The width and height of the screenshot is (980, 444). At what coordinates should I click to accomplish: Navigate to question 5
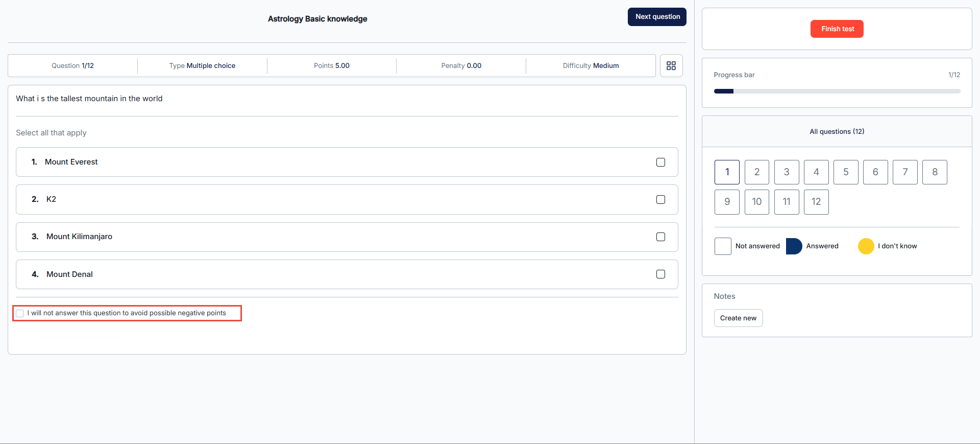click(845, 172)
